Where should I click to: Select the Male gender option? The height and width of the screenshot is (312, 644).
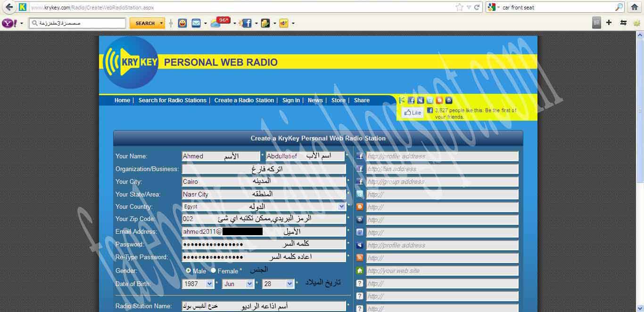189,271
